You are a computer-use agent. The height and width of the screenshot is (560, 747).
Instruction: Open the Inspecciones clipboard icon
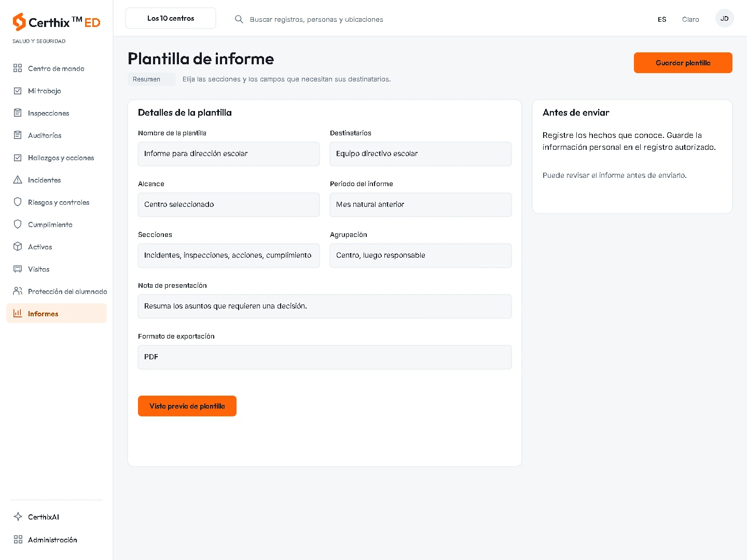point(18,113)
